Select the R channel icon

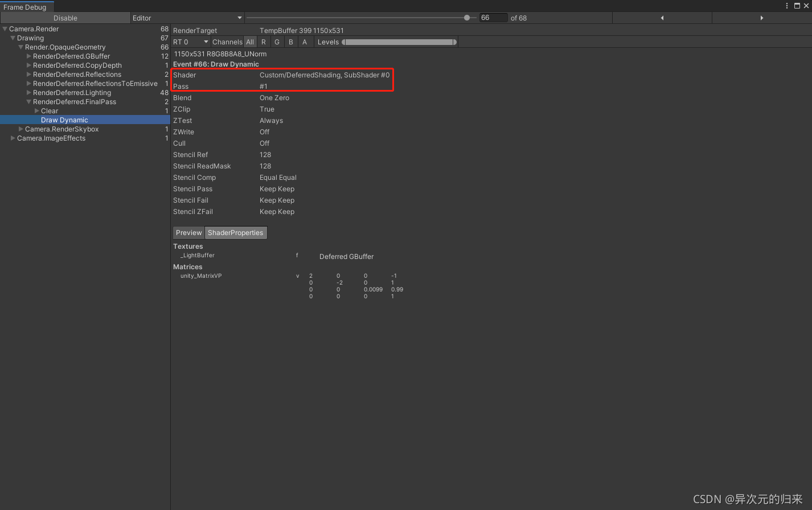[263, 42]
